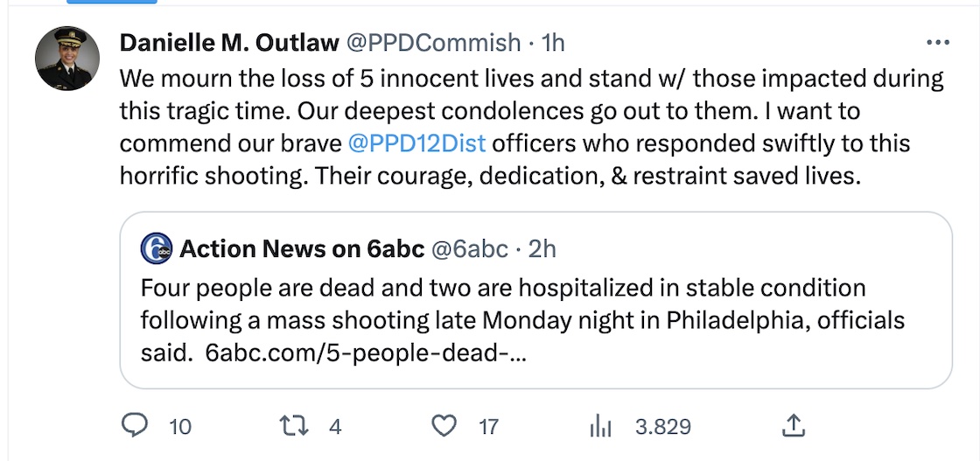980x461 pixels.
Task: Click the @6abc handle in quoted tweet
Action: pos(469,249)
